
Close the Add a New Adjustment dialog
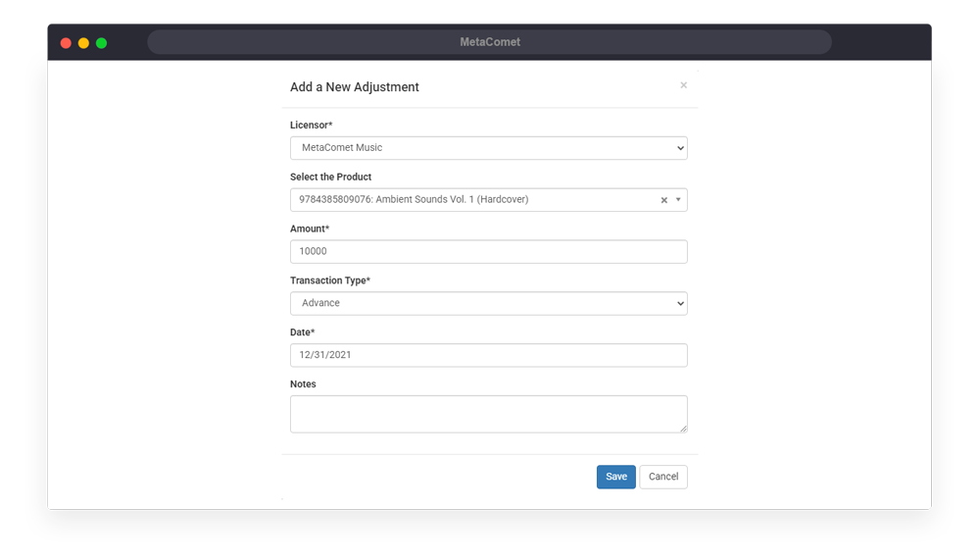[x=683, y=85]
